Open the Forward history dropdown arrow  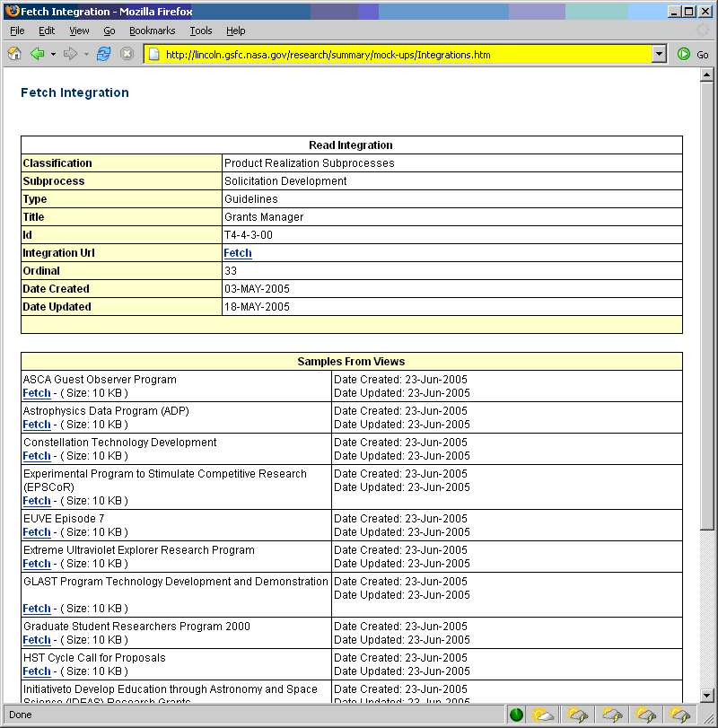coord(86,55)
